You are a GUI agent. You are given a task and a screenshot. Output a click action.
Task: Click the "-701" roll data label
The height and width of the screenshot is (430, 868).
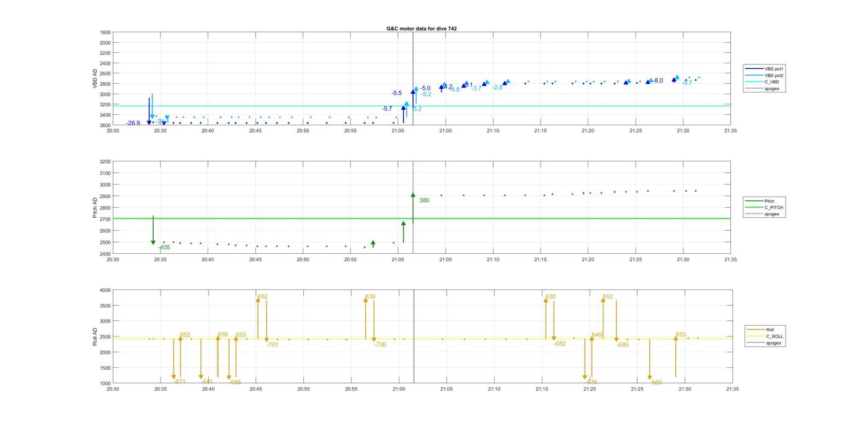point(273,345)
